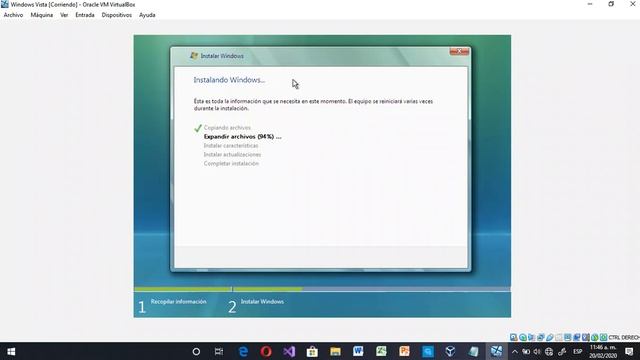The width and height of the screenshot is (640, 360).
Task: Click the 'Completar instalación' step
Action: [231, 164]
